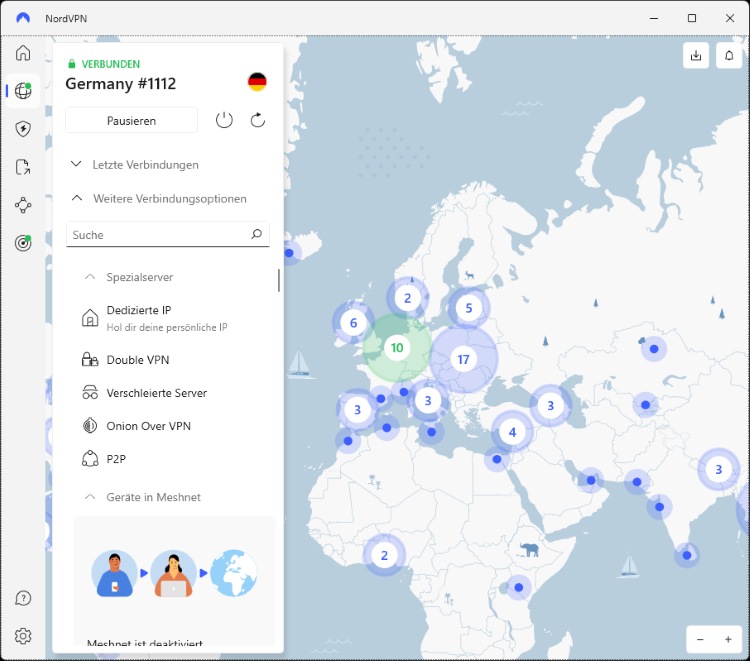Click the download icon above the map
The width and height of the screenshot is (750, 661).
[696, 55]
